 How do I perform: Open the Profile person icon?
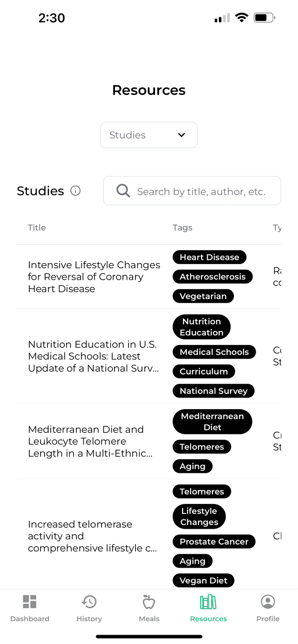point(268,602)
